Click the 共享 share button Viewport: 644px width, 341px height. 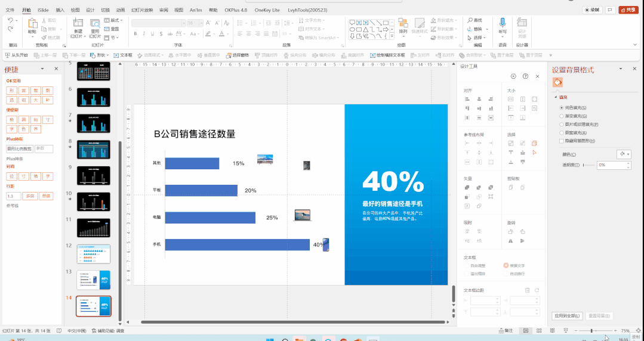point(629,10)
